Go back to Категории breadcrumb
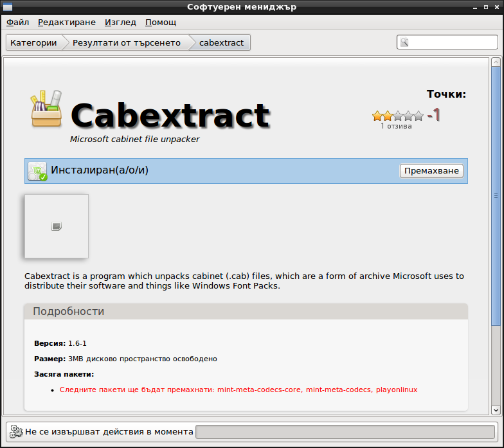 click(x=33, y=42)
